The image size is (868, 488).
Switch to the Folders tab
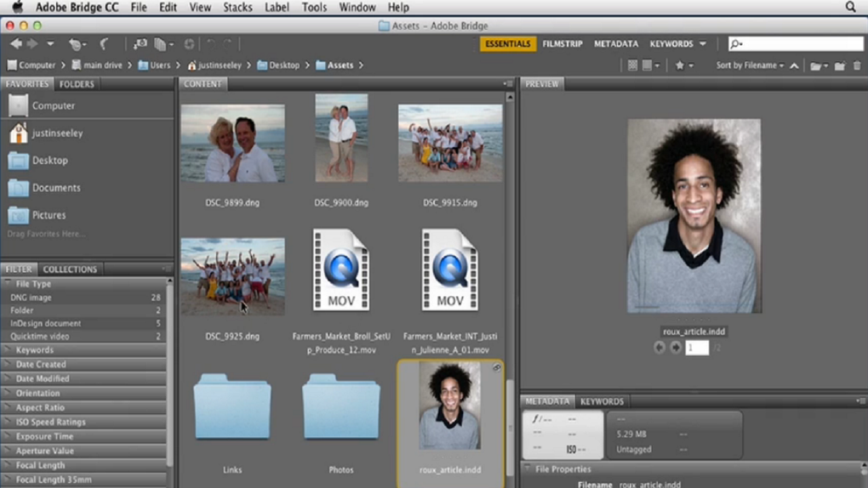[x=77, y=84]
